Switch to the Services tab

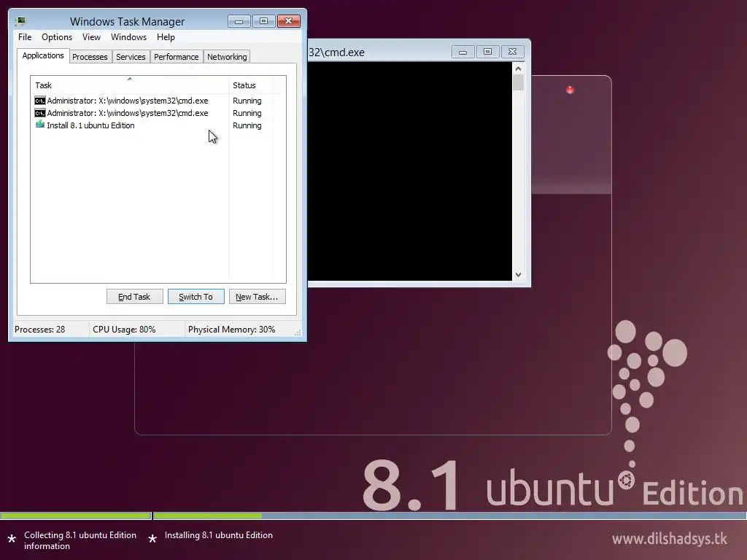(x=131, y=57)
